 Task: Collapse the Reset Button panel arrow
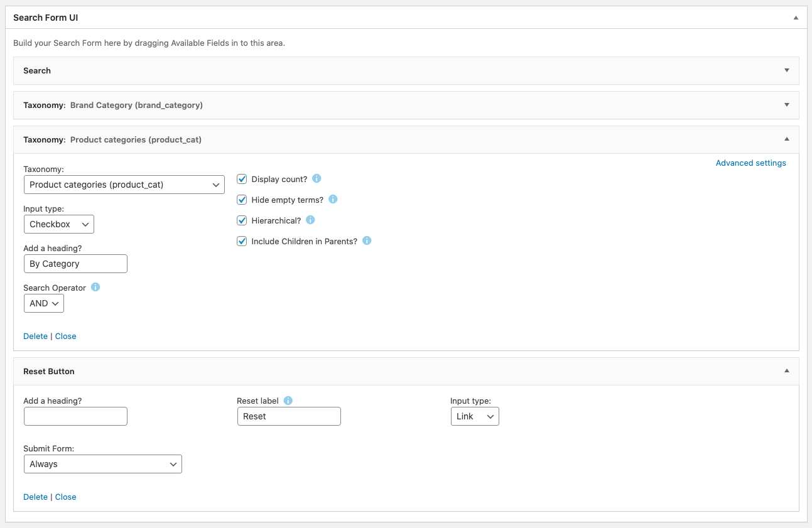786,371
